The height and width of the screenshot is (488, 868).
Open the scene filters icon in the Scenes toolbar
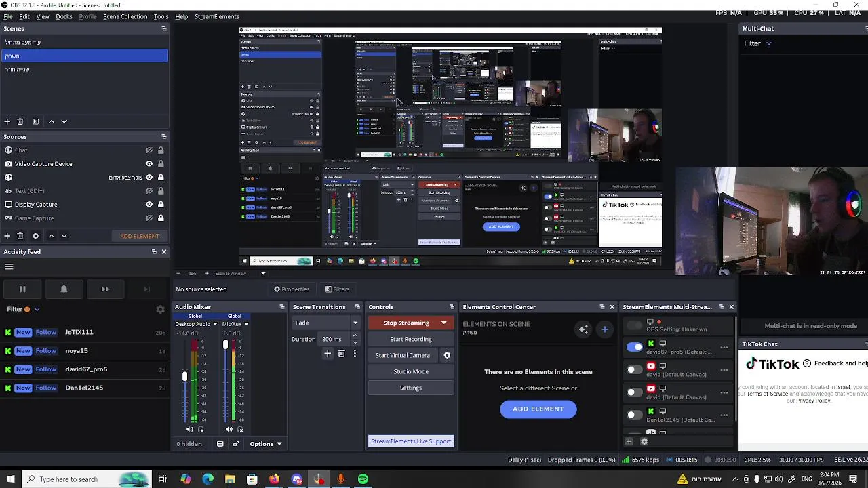point(35,121)
